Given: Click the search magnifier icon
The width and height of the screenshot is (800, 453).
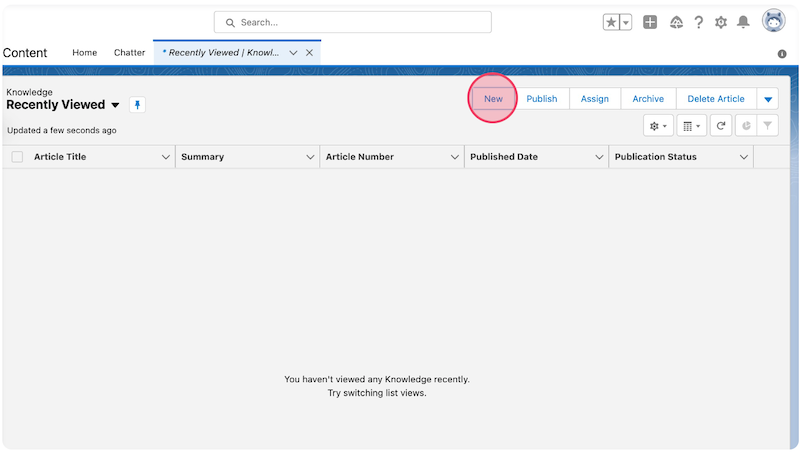Looking at the screenshot, I should pyautogui.click(x=230, y=23).
